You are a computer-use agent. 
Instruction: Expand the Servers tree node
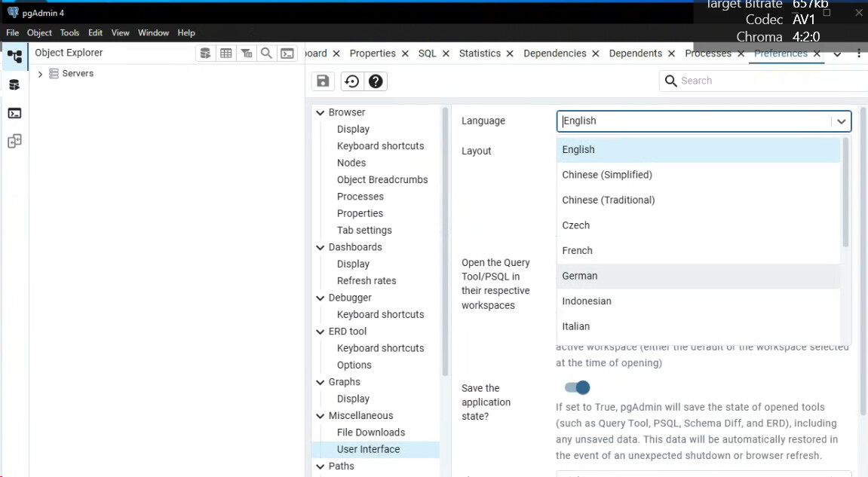pyautogui.click(x=41, y=74)
